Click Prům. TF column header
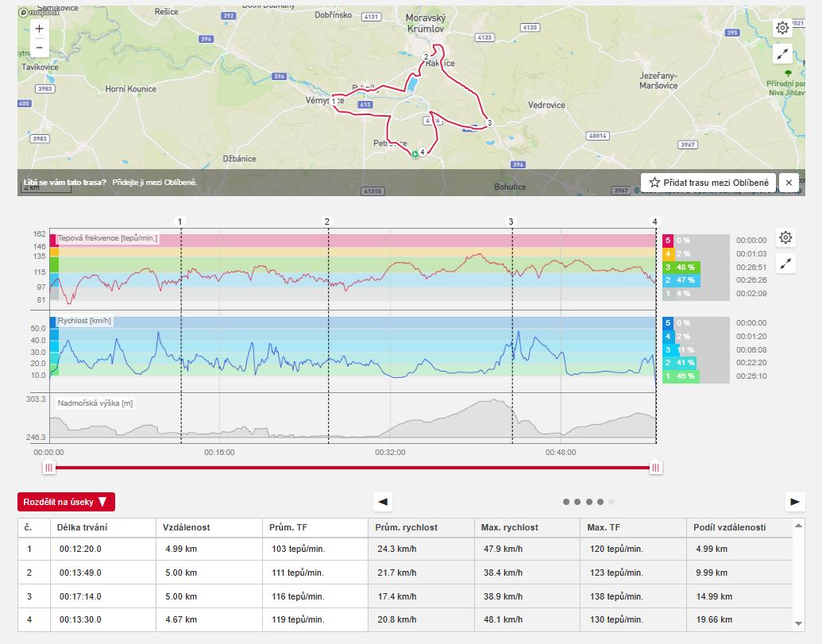This screenshot has height=644, width=822. [x=315, y=528]
